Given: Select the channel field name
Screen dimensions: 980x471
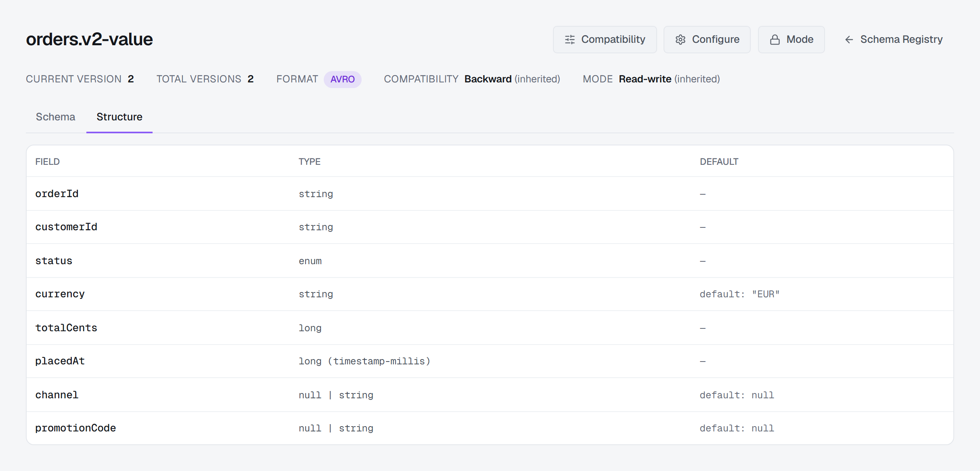Looking at the screenshot, I should pyautogui.click(x=57, y=395).
